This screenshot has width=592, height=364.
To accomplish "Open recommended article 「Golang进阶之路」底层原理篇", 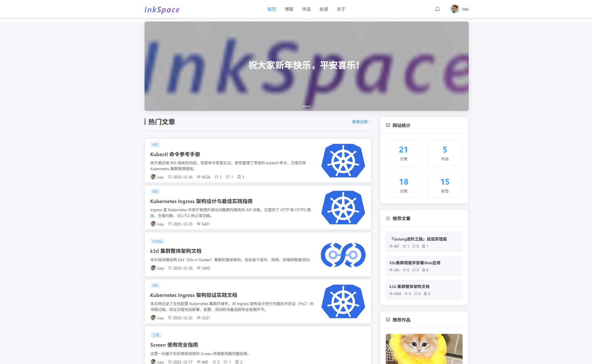I will (418, 239).
